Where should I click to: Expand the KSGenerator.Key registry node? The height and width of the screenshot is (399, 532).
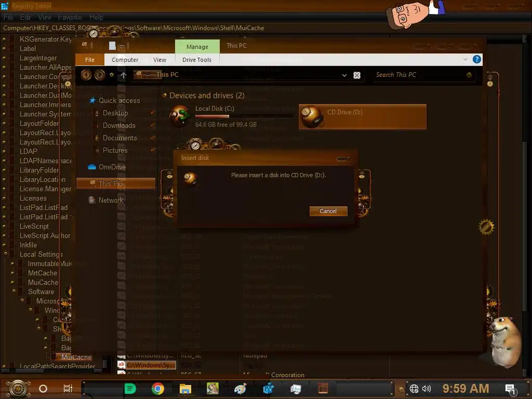coord(4,39)
